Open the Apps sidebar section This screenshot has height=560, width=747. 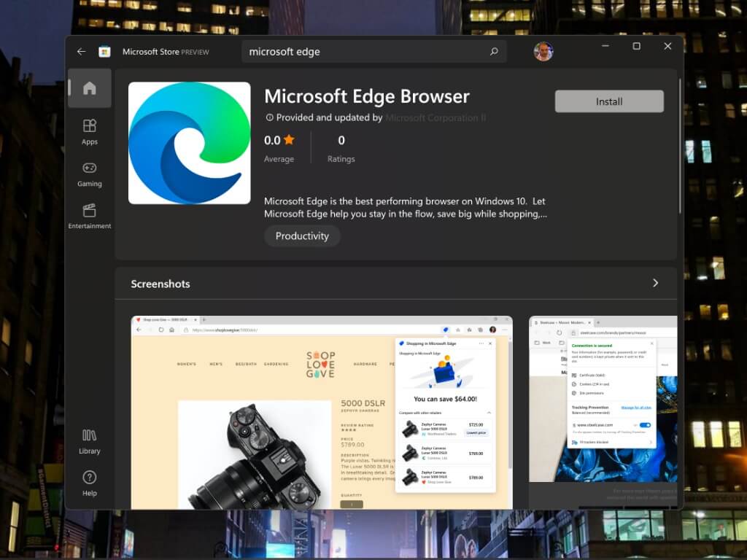coord(90,132)
